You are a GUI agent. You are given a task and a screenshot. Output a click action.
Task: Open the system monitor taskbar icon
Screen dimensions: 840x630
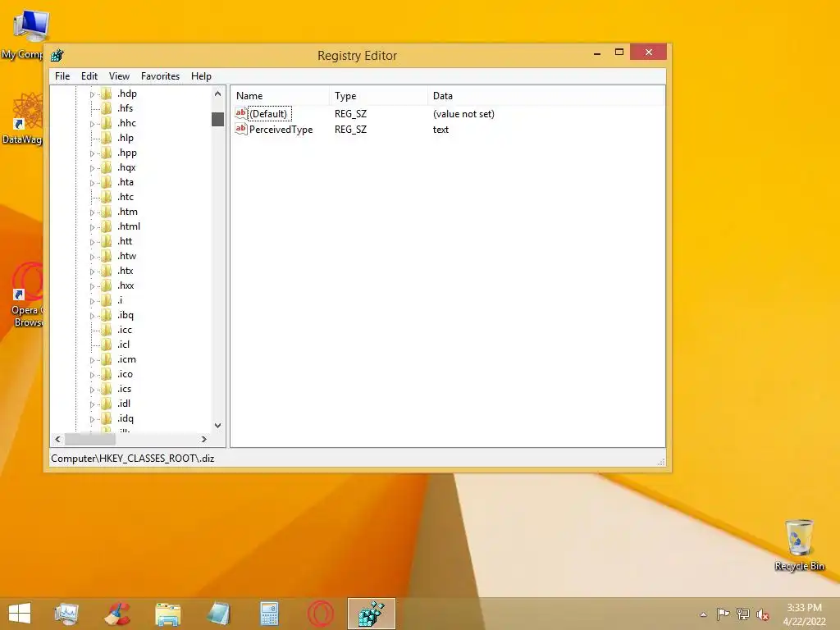click(x=66, y=614)
